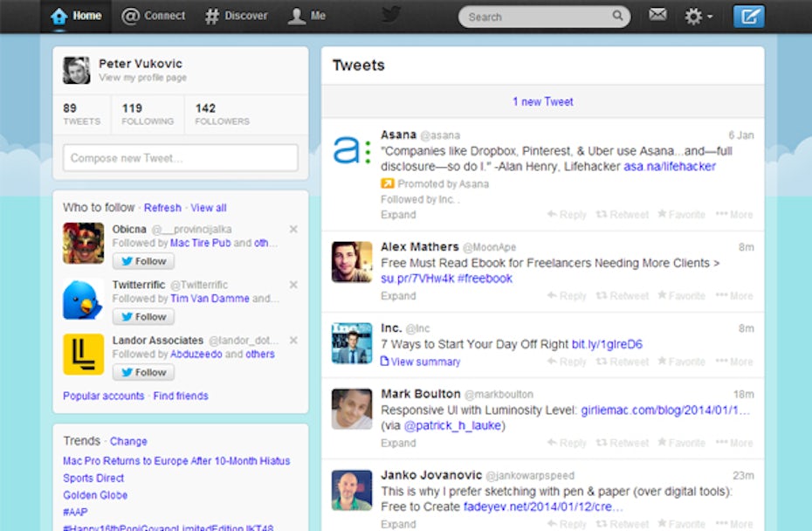Dismiss the Obicna follow suggestion
Screen dimensions: 812x531
click(x=293, y=230)
